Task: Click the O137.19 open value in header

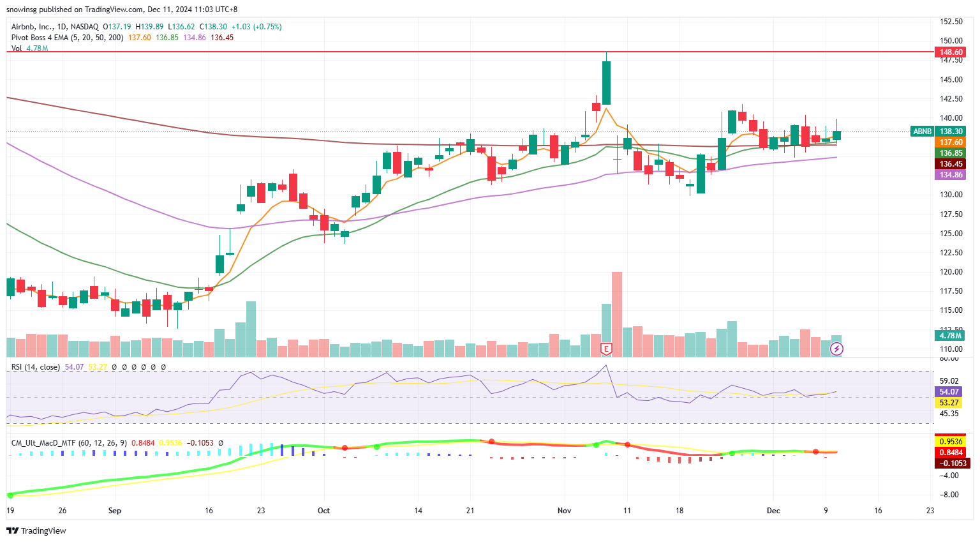Action: pyautogui.click(x=117, y=27)
